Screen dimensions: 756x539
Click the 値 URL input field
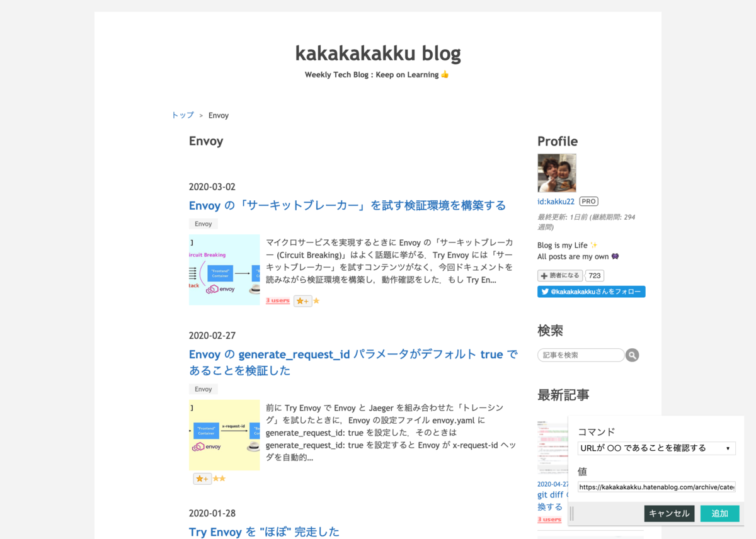(x=656, y=487)
